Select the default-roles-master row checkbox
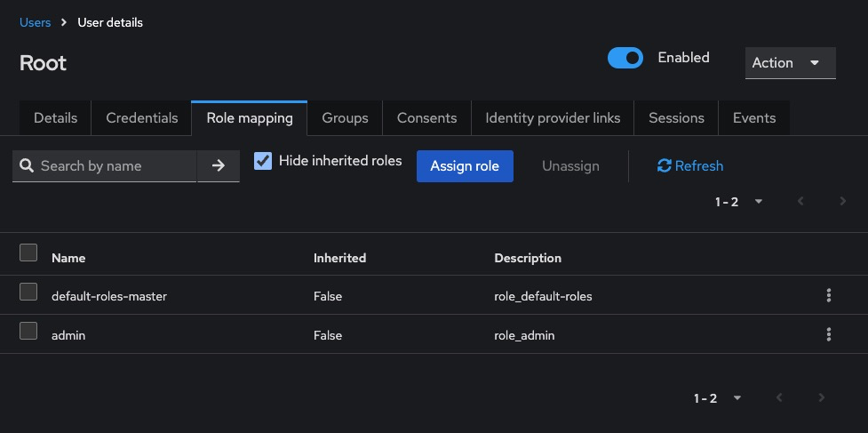 [x=28, y=292]
